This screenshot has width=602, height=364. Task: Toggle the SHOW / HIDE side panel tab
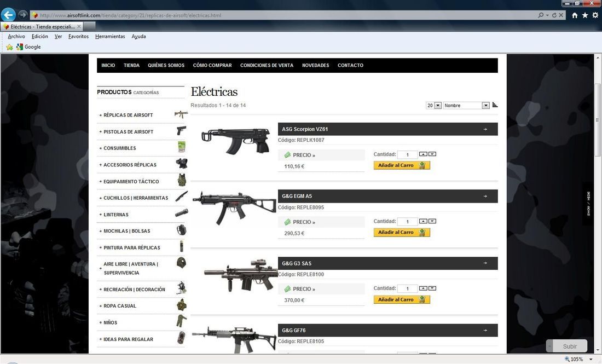[588, 203]
